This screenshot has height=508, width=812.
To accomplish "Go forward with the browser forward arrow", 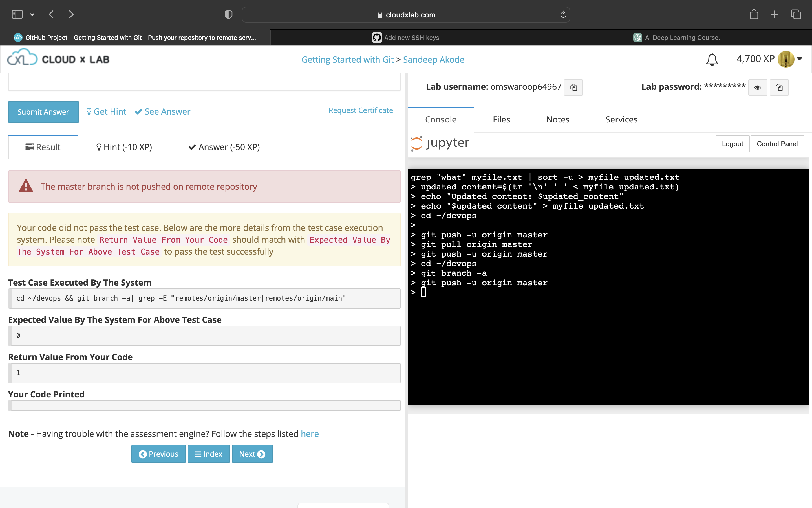I will pos(71,14).
